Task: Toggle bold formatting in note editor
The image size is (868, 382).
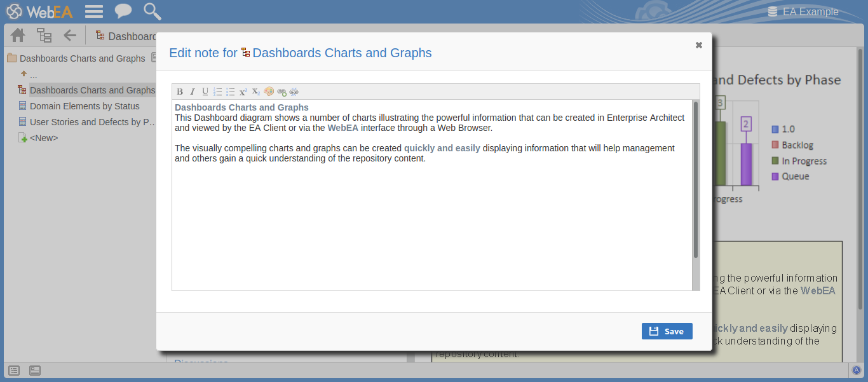Action: pyautogui.click(x=180, y=92)
